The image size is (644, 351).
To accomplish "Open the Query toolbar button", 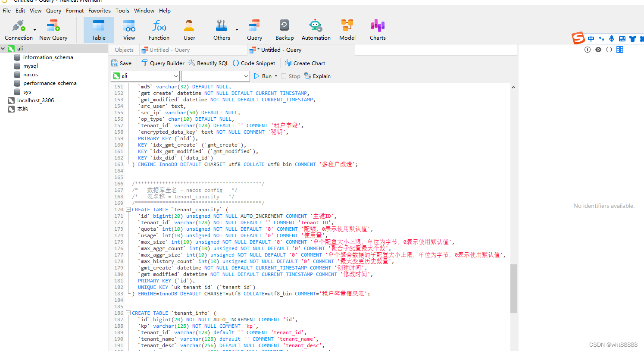I will 254,30.
